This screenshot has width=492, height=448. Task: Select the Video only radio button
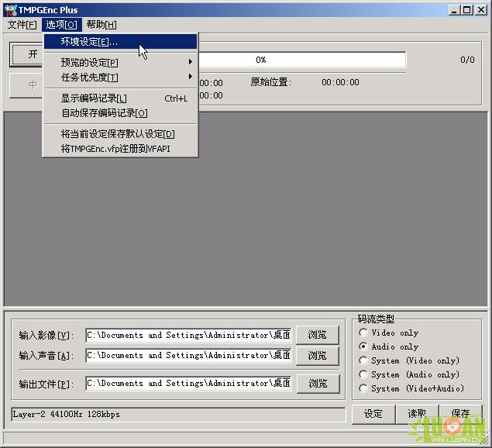tap(363, 333)
